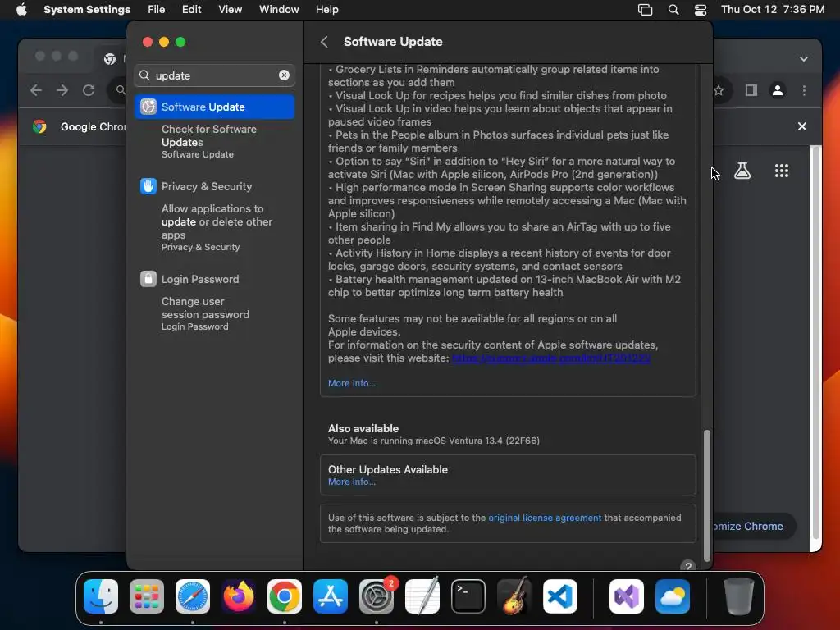
Task: Click the red close button of System Settings
Action: tap(148, 42)
